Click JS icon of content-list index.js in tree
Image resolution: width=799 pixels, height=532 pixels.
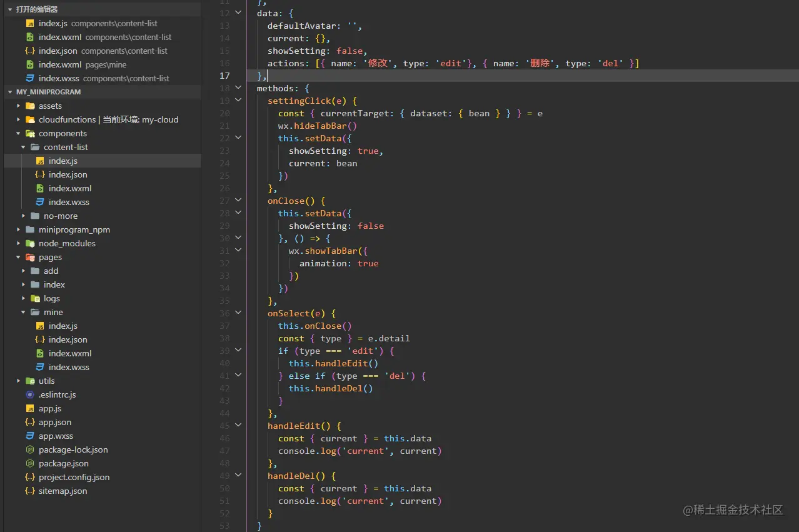pyautogui.click(x=40, y=161)
